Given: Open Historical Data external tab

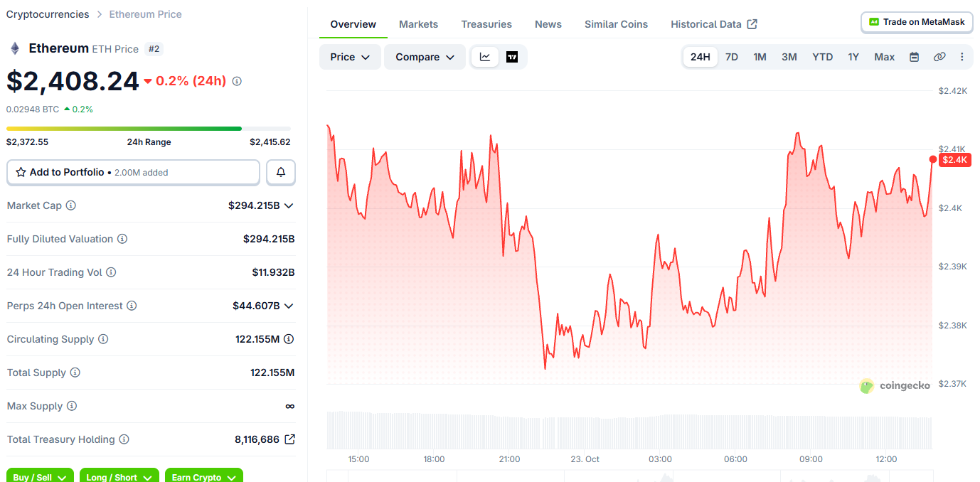Looking at the screenshot, I should coord(714,24).
